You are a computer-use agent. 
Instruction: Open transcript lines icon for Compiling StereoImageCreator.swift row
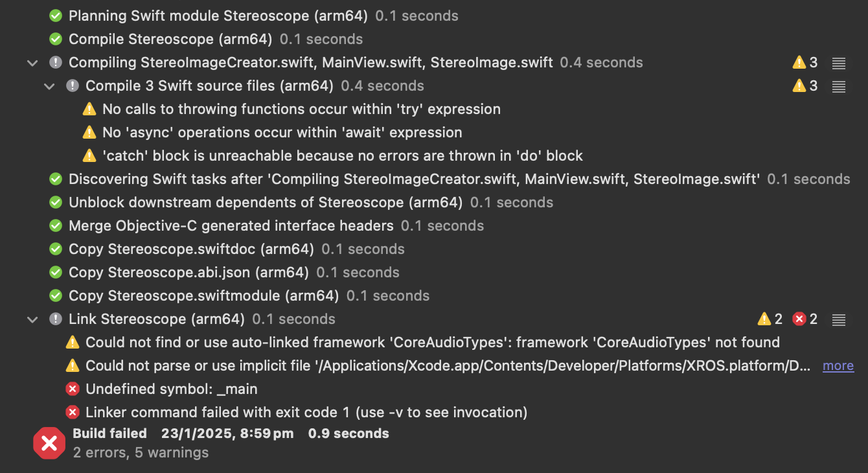[839, 63]
